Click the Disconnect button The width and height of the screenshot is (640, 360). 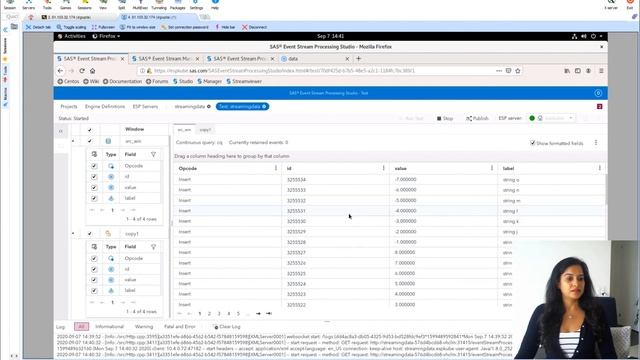254,27
